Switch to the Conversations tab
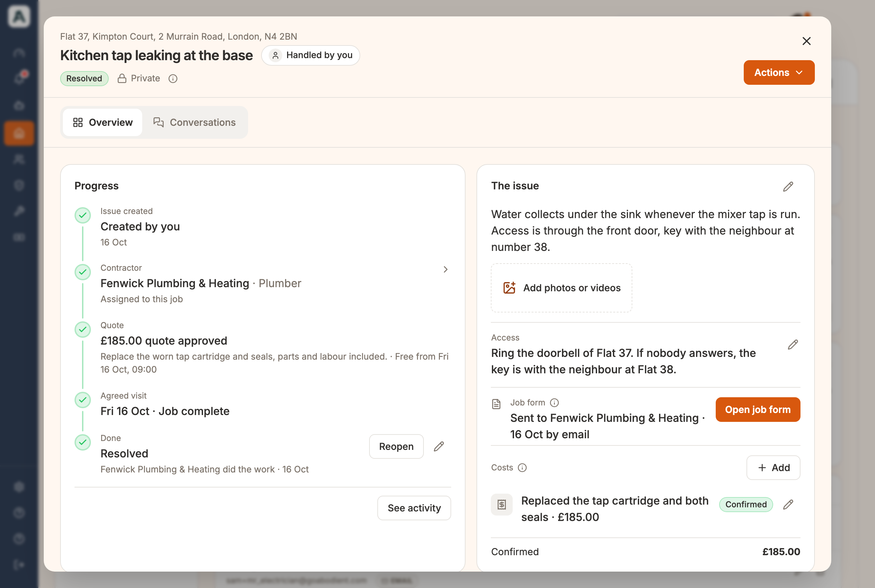 [x=194, y=122]
